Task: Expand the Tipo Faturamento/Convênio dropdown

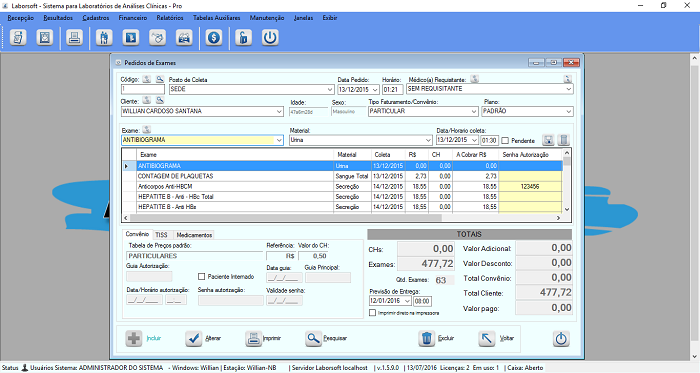Action: point(474,111)
